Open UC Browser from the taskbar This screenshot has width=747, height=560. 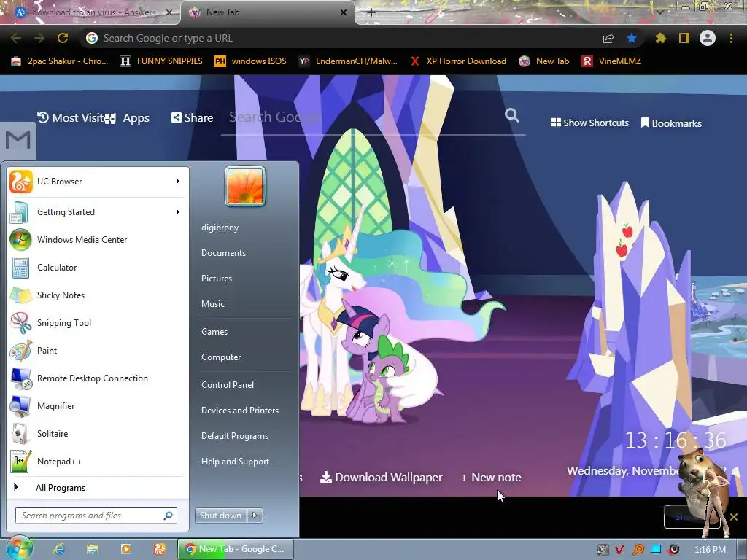pyautogui.click(x=159, y=549)
